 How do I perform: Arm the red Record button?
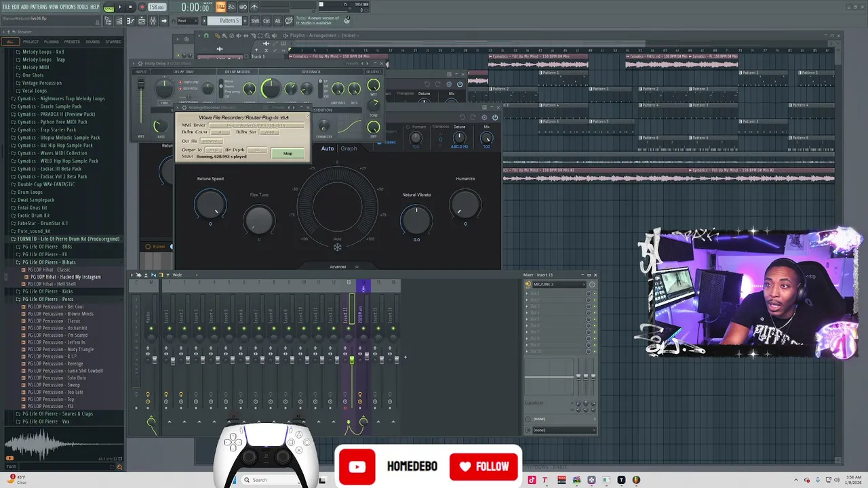142,7
